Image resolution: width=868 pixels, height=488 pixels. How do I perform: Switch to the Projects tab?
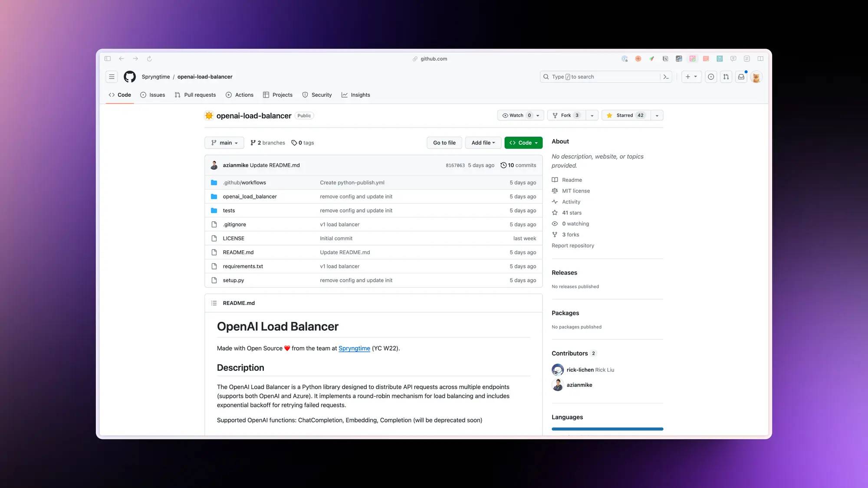point(278,95)
